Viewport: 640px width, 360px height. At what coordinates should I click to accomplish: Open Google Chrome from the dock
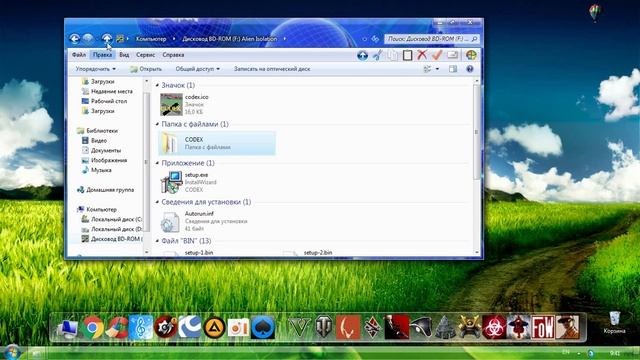[93, 327]
